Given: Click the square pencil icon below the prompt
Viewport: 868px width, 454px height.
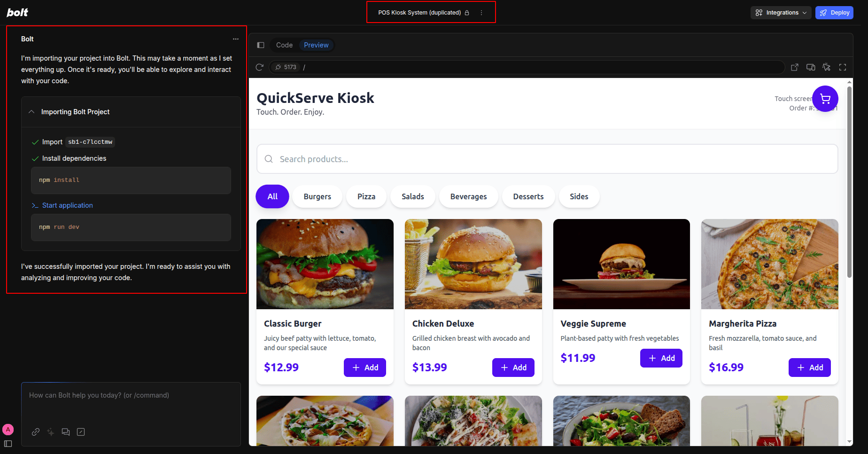Looking at the screenshot, I should click(81, 432).
